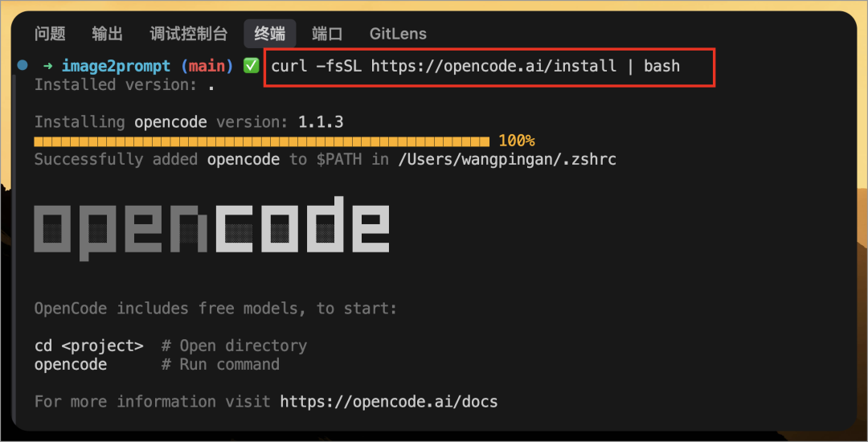This screenshot has height=442, width=868.
Task: Click the '# Open directory' comment
Action: [234, 346]
